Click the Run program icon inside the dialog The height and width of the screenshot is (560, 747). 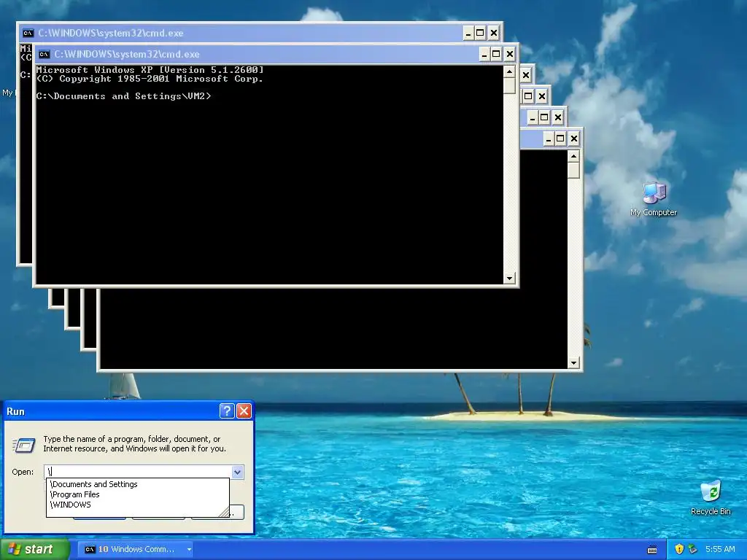(x=24, y=445)
